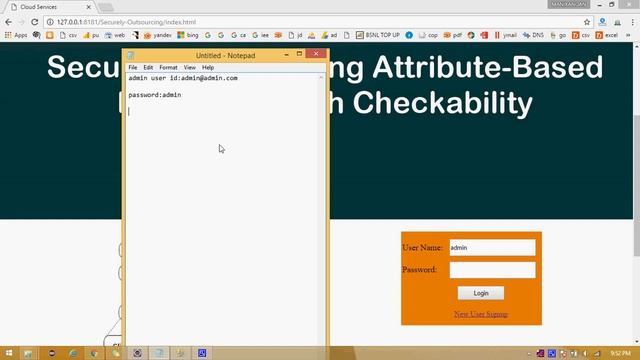The height and width of the screenshot is (360, 640).
Task: Click the Windows Start button
Action: click(9, 353)
